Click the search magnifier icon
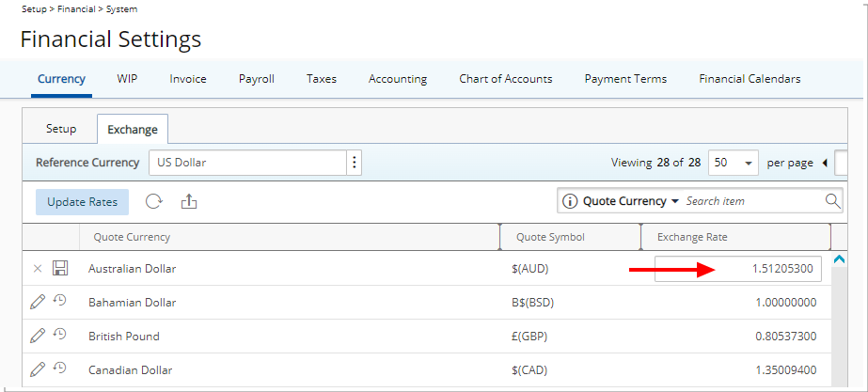 pyautogui.click(x=832, y=200)
